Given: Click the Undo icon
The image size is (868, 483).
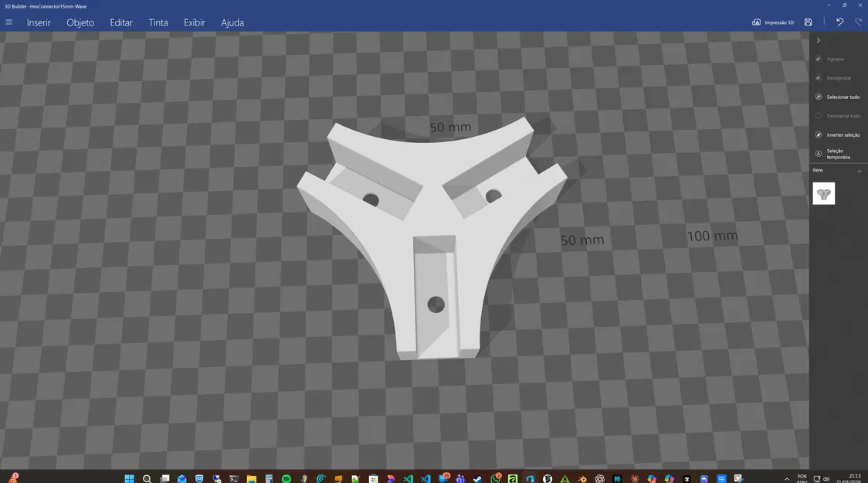Looking at the screenshot, I should click(x=839, y=22).
